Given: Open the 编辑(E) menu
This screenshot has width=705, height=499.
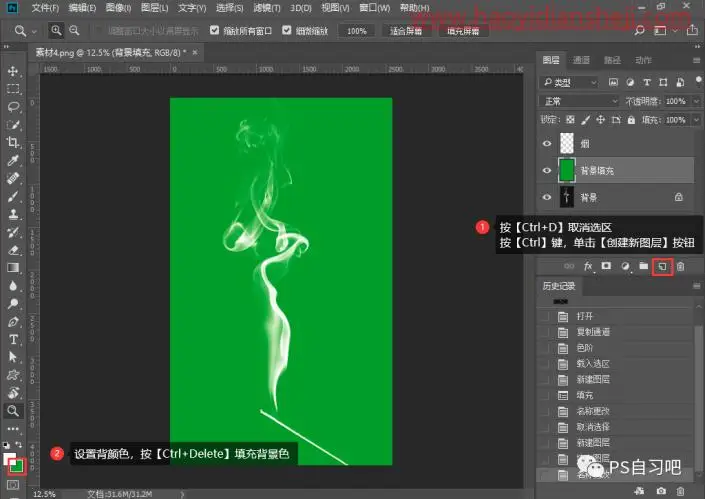Looking at the screenshot, I should pyautogui.click(x=82, y=8).
